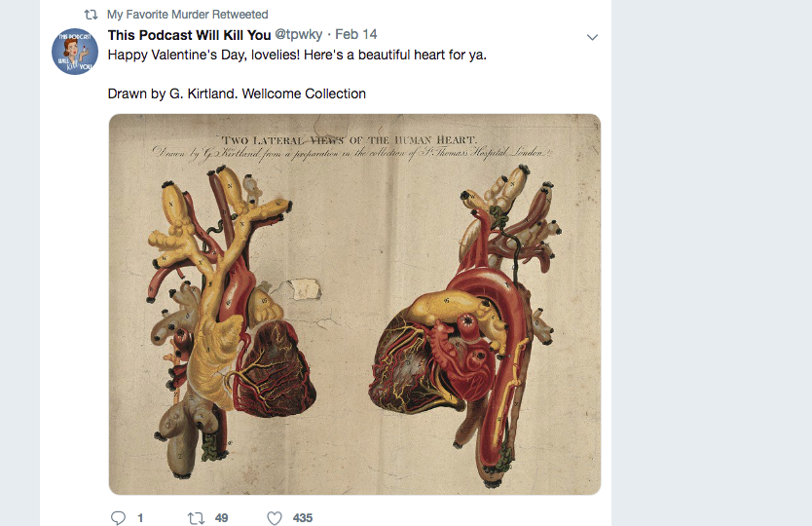Like the tweet with heart icon
This screenshot has width=812, height=526.
point(275,517)
